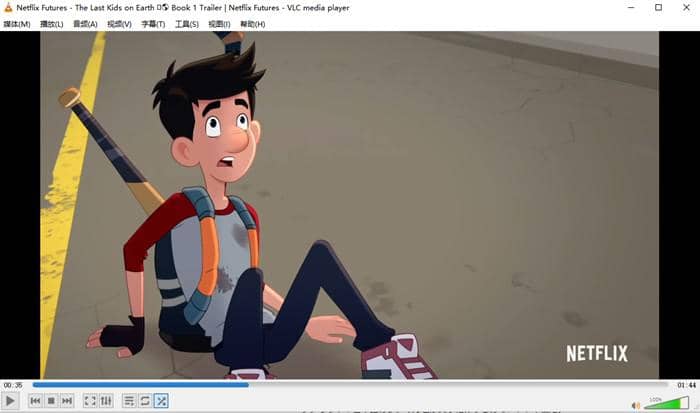
Task: Open the 视频(V) Video menu
Action: tap(119, 24)
